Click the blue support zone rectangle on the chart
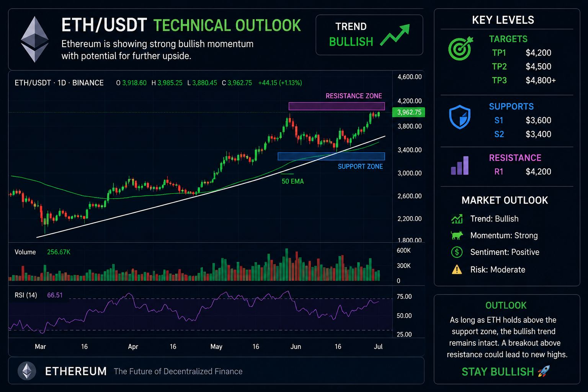 331,156
